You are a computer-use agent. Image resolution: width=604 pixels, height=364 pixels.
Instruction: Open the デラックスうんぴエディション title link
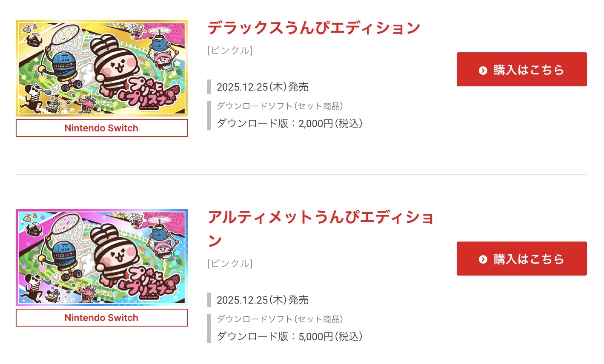click(314, 28)
